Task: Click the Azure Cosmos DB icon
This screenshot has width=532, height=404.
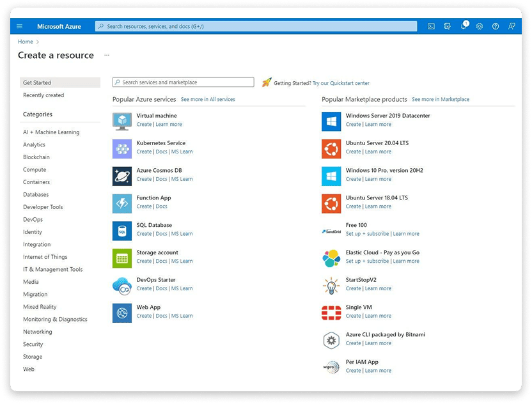Action: click(122, 176)
